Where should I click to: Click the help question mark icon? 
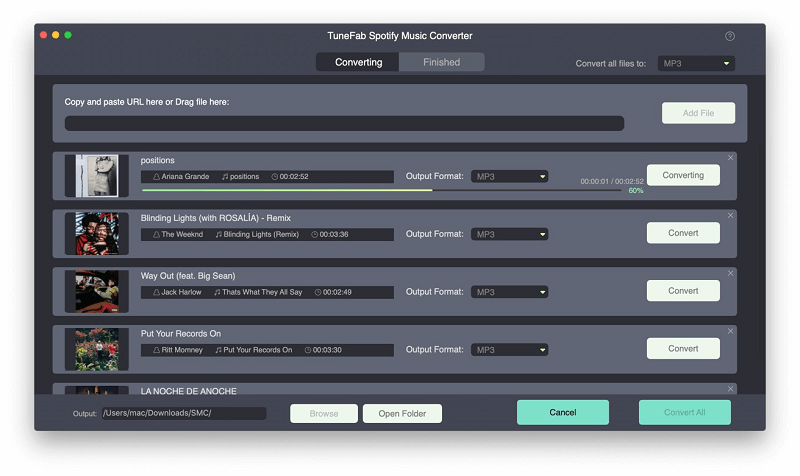point(730,36)
